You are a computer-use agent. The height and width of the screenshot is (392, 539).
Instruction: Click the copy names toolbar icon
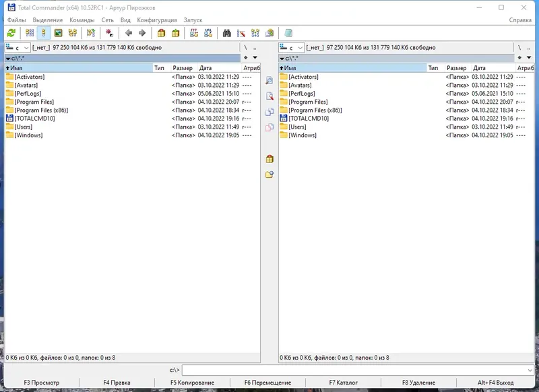pyautogui.click(x=269, y=33)
